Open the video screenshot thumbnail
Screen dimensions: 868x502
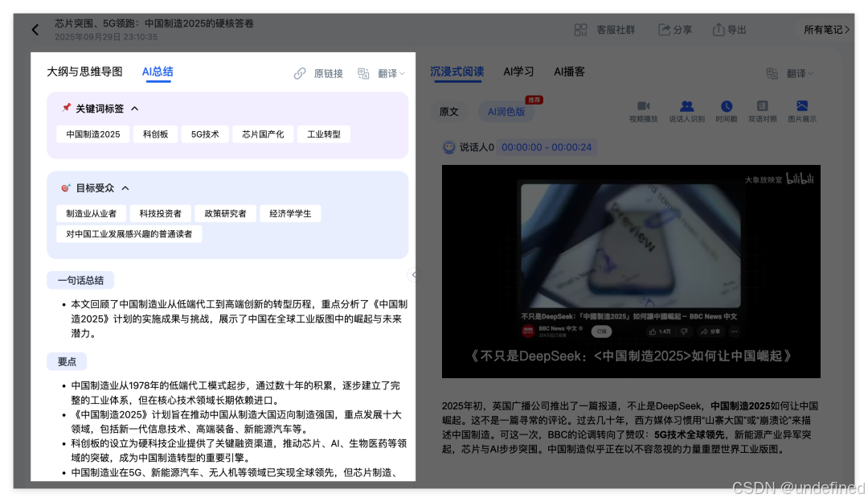[x=631, y=271]
